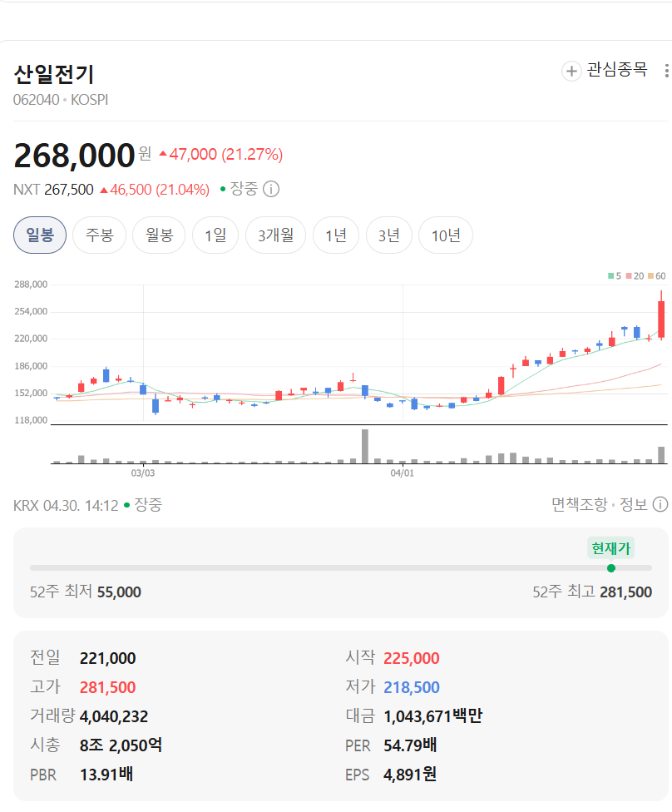
Task: Click the stock code 062040 · KOSPI
Action: coord(61,100)
